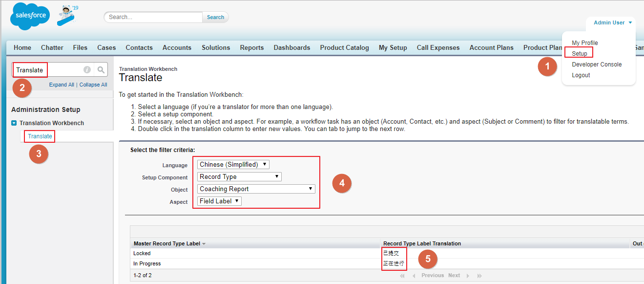Click the global Search text field
This screenshot has width=644, height=284.
point(153,17)
